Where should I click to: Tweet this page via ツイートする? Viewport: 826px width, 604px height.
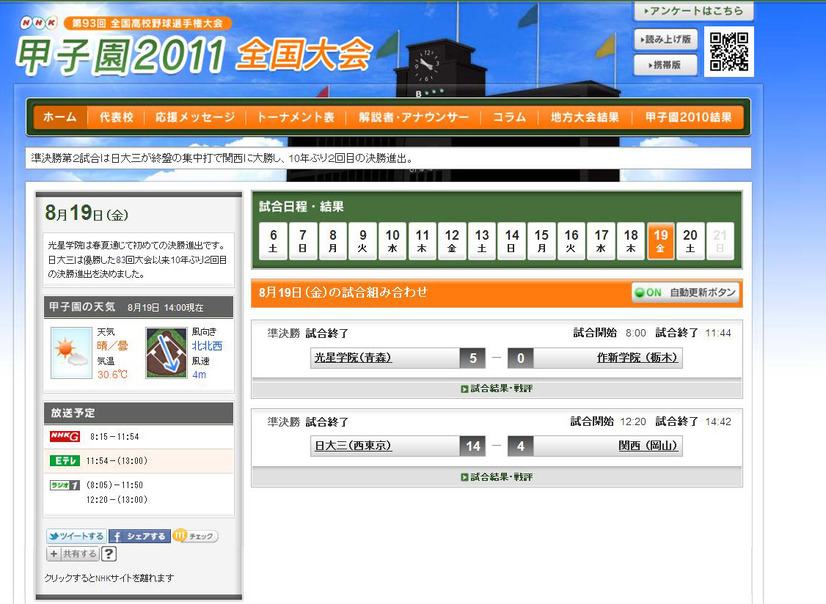point(76,536)
